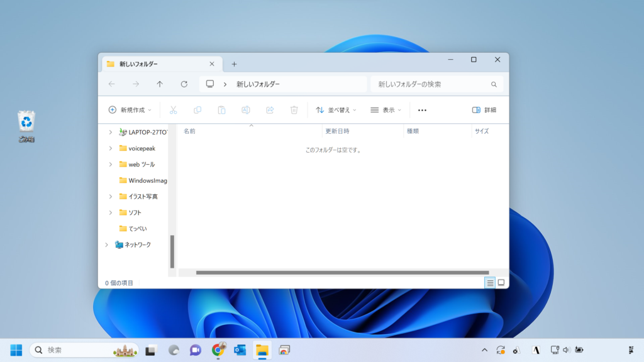
Task: Show hidden system tray icons chevron
Action: click(x=485, y=350)
